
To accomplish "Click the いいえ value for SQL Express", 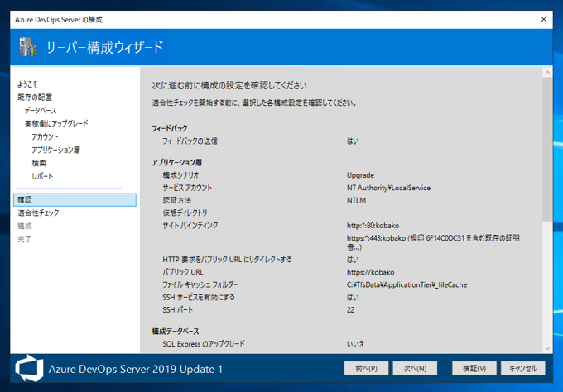I will pyautogui.click(x=355, y=344).
